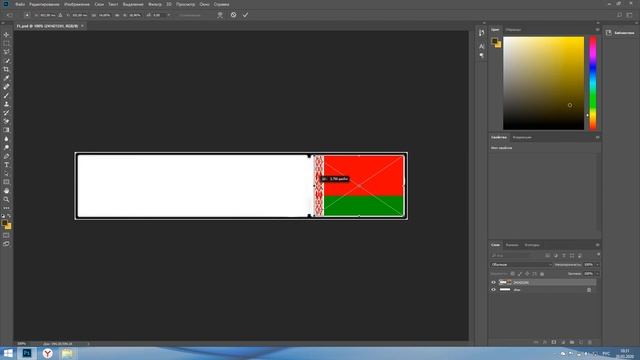
Task: Hide the top layer via eye icon
Action: click(493, 282)
